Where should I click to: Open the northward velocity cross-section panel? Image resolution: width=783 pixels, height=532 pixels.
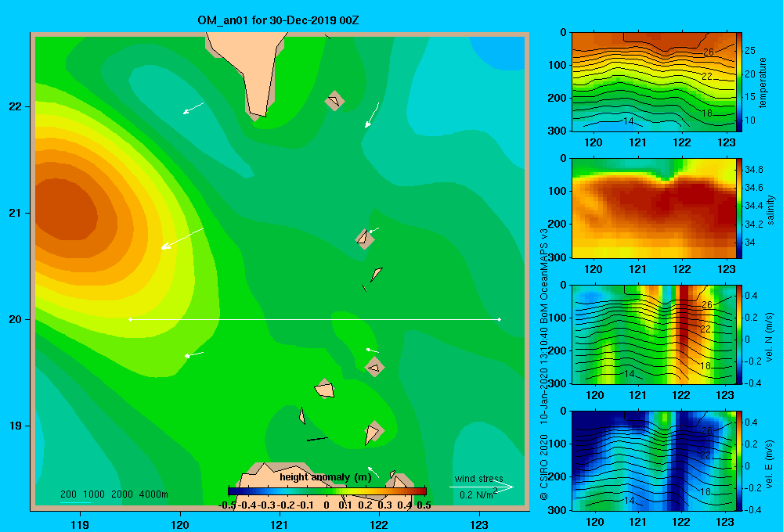[x=654, y=334]
